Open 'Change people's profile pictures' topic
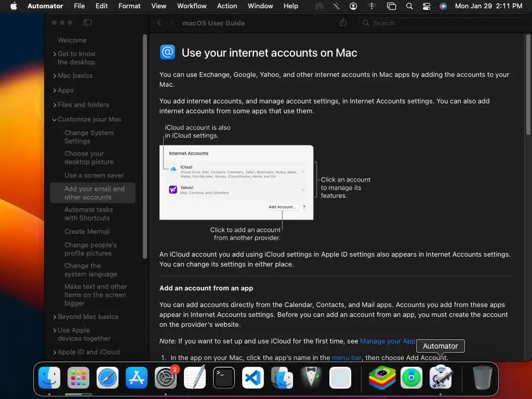This screenshot has height=399, width=532. (x=90, y=249)
